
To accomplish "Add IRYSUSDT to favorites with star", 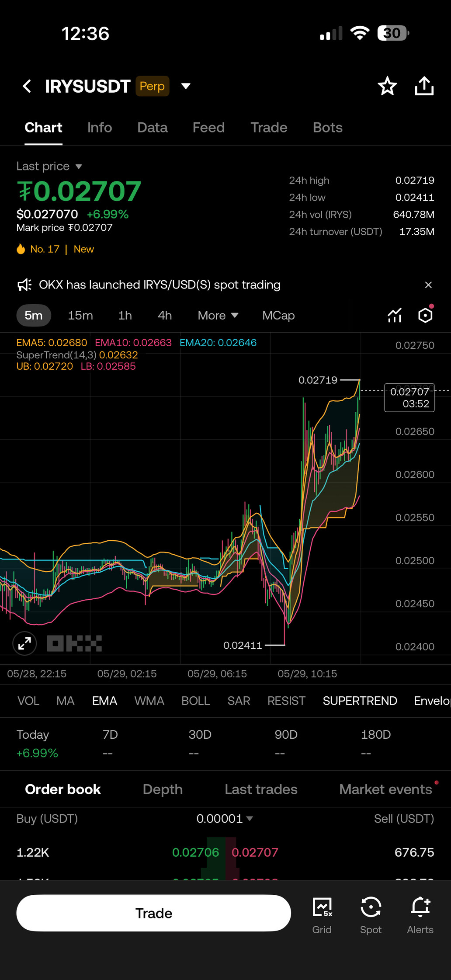I will [387, 86].
